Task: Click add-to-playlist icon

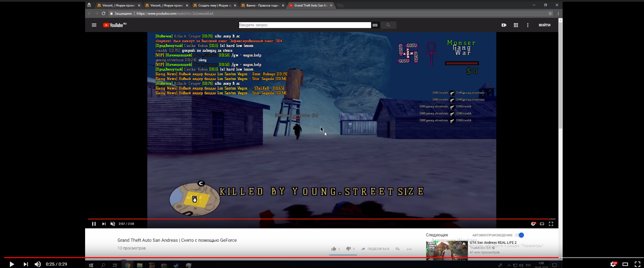Action: 398,249
